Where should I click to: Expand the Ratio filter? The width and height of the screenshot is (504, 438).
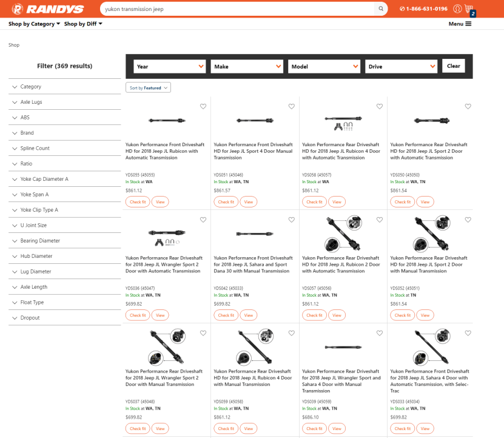click(65, 164)
